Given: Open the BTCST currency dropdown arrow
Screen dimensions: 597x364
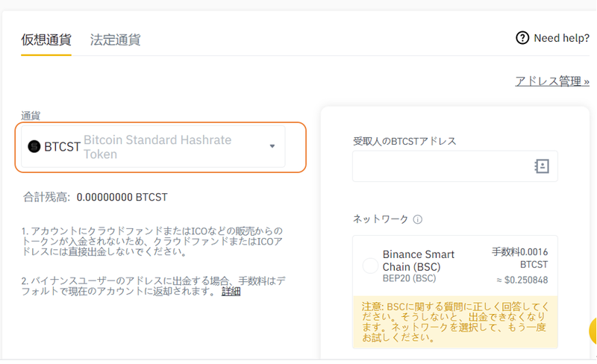Looking at the screenshot, I should click(272, 146).
